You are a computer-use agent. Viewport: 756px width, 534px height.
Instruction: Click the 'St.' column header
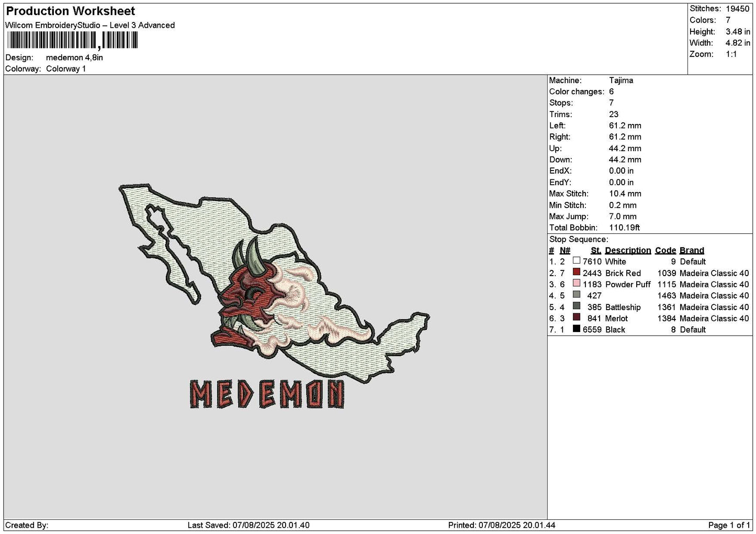pyautogui.click(x=595, y=251)
